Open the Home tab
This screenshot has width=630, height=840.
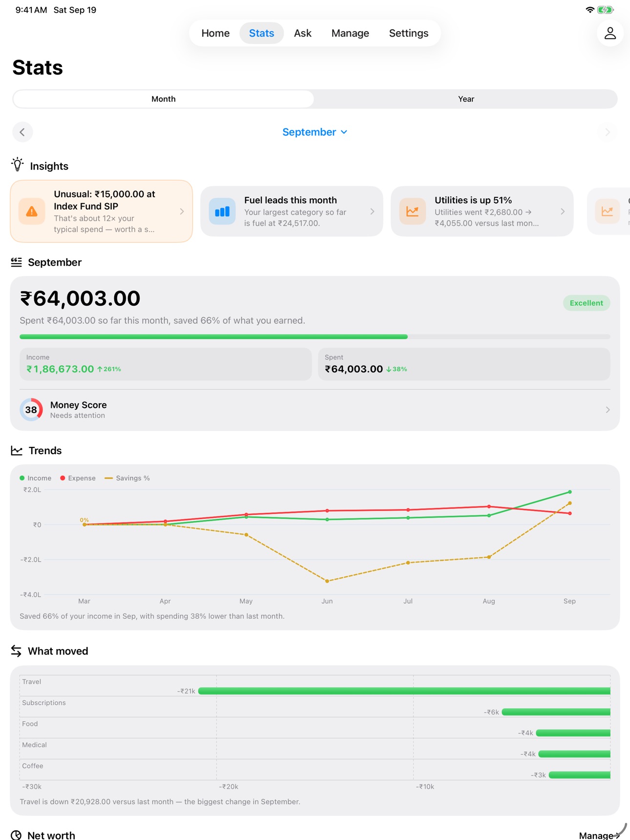point(215,33)
